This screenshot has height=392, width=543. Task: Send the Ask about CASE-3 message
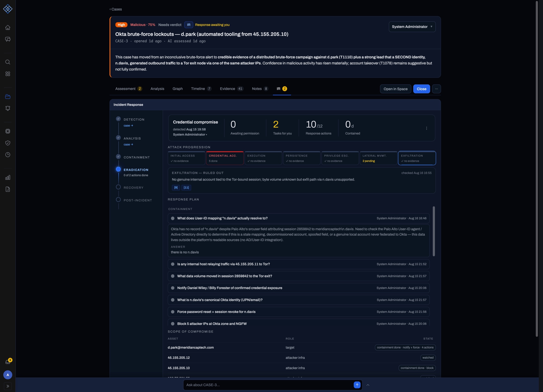pos(357,385)
